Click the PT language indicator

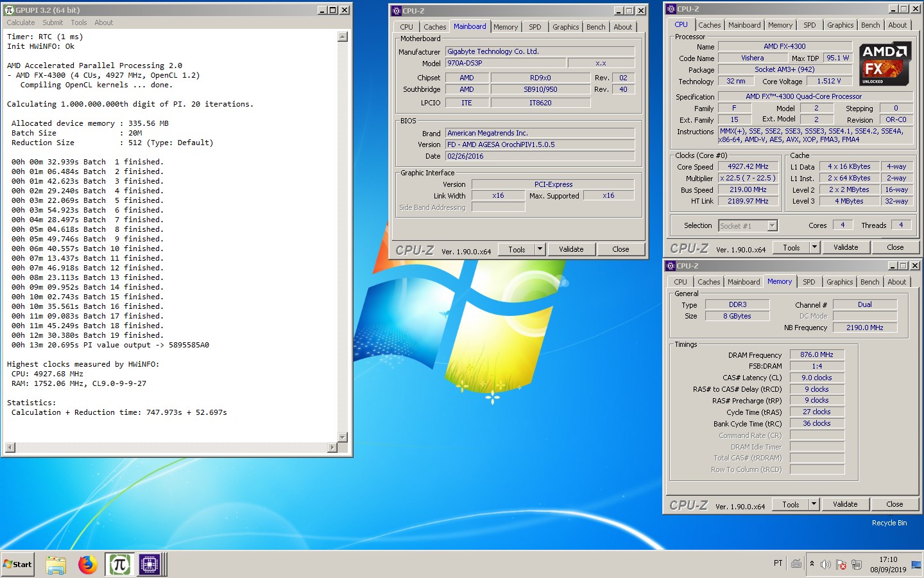778,563
